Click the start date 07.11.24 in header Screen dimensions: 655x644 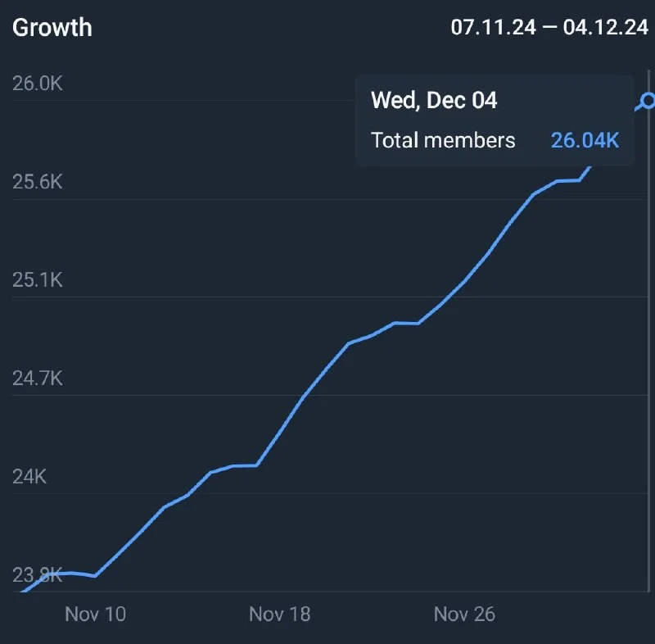pyautogui.click(x=493, y=27)
